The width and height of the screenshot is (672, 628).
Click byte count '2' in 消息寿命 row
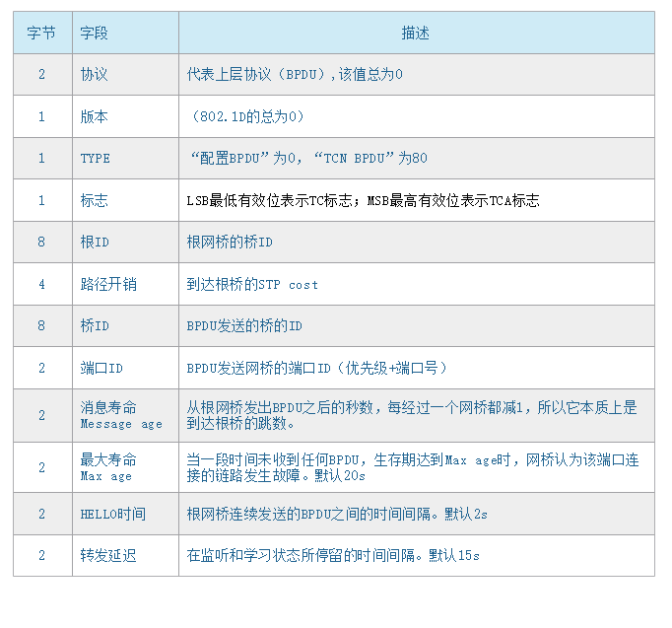41,415
